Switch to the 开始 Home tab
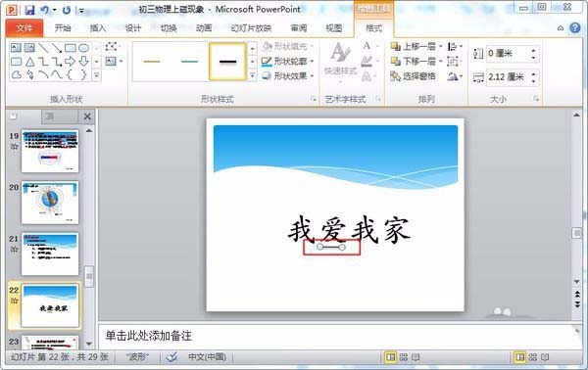This screenshot has width=588, height=370. point(63,28)
